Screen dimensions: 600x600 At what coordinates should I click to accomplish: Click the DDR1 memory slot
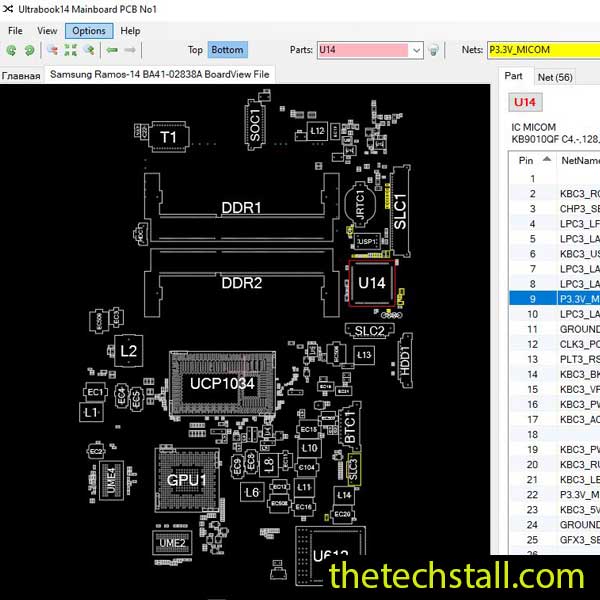241,208
